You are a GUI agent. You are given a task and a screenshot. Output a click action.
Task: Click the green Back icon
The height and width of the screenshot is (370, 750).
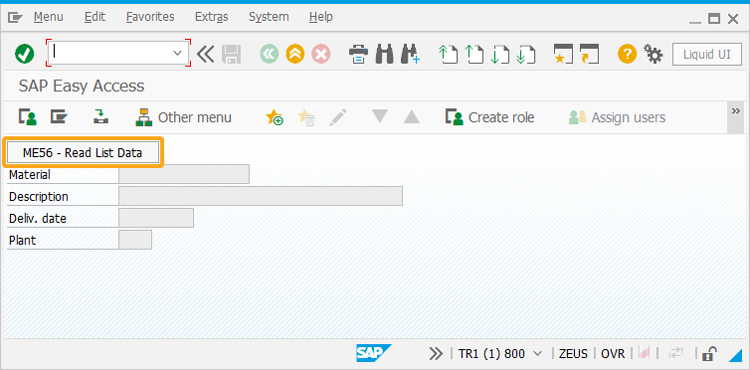(x=269, y=54)
